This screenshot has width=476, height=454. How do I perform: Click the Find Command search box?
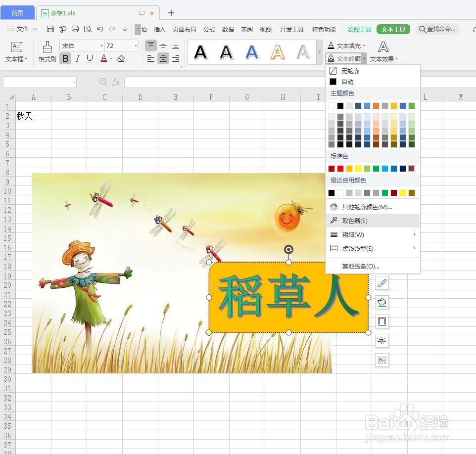pyautogui.click(x=437, y=29)
